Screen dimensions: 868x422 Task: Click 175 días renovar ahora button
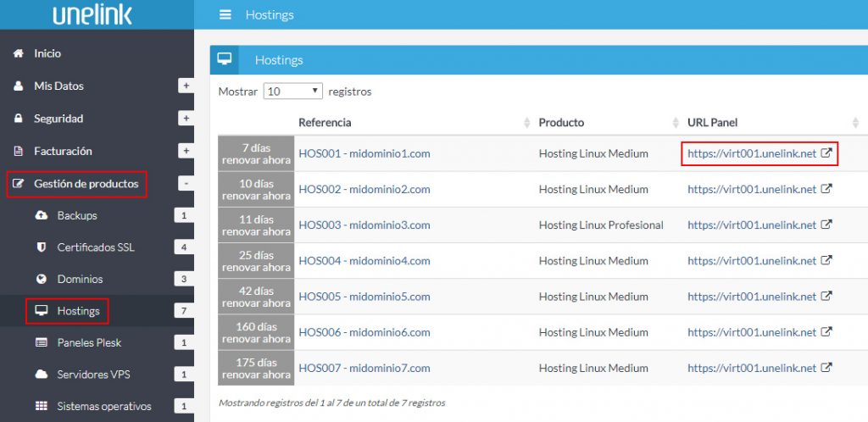click(256, 368)
